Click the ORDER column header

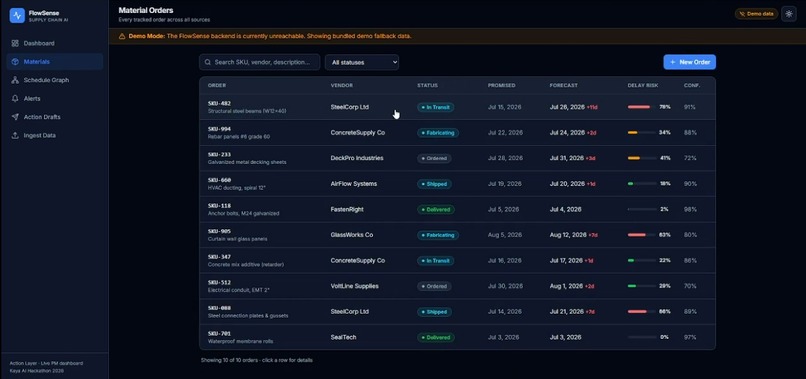click(x=217, y=85)
